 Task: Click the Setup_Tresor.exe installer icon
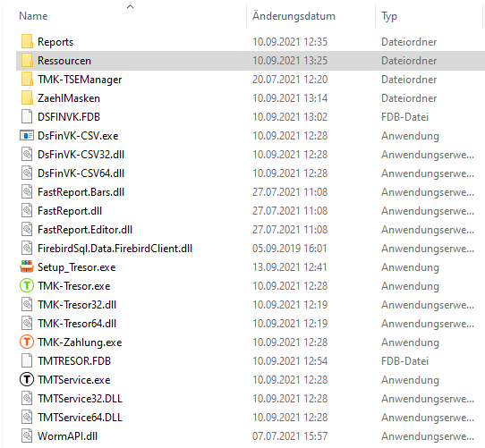[x=27, y=266]
